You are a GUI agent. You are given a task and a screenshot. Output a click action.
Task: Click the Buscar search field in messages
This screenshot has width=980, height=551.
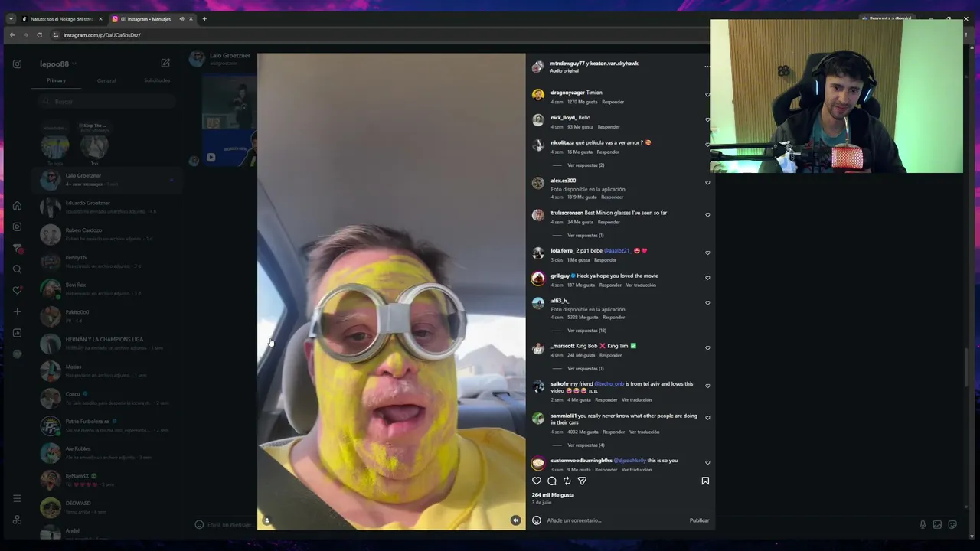pyautogui.click(x=107, y=101)
